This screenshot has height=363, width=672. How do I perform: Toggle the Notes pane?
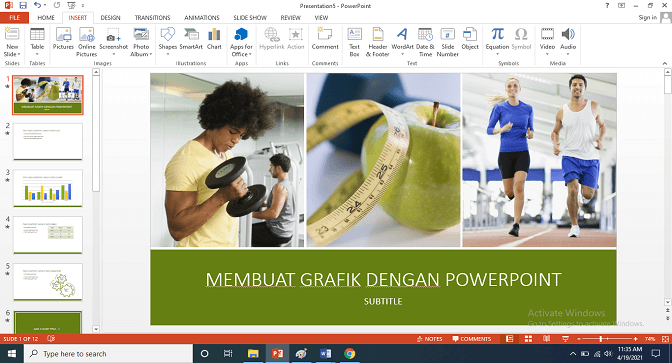[429, 339]
